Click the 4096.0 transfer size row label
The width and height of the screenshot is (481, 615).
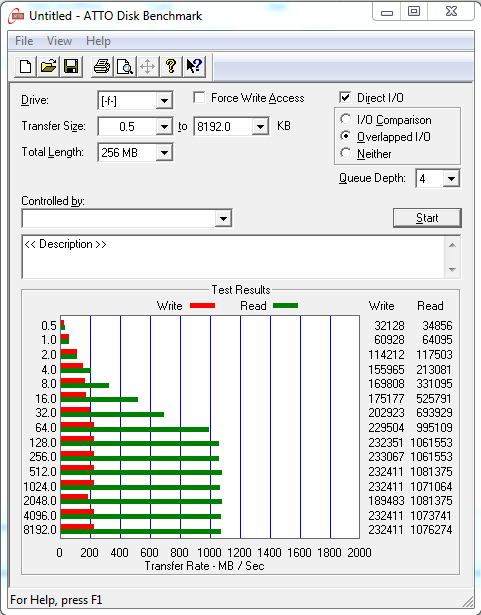(x=40, y=515)
